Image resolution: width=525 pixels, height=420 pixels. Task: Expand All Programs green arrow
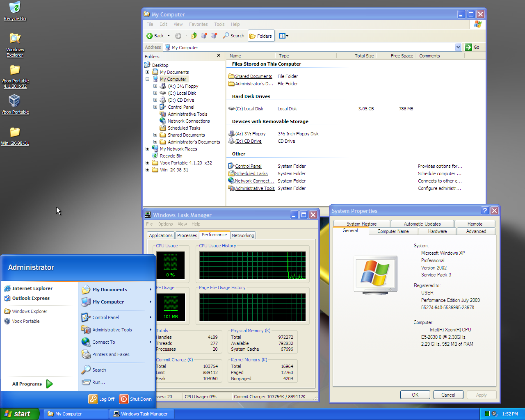tap(50, 384)
